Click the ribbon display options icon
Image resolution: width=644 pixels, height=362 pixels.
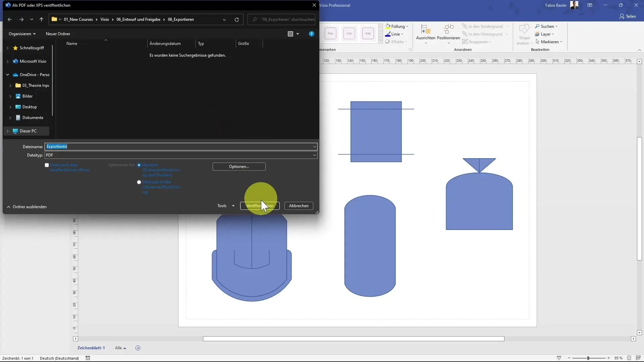point(590,5)
